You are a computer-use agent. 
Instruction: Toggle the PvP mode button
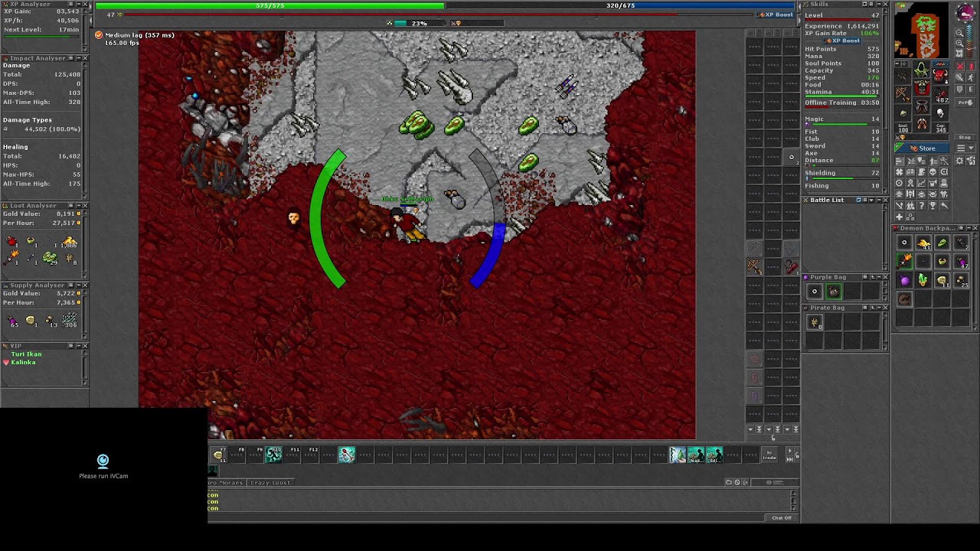click(964, 103)
